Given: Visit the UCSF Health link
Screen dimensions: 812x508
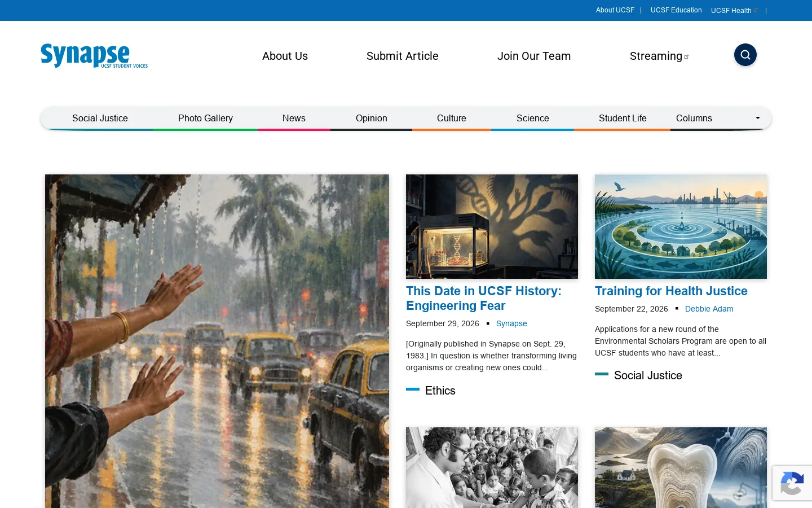Looking at the screenshot, I should coord(731,11).
